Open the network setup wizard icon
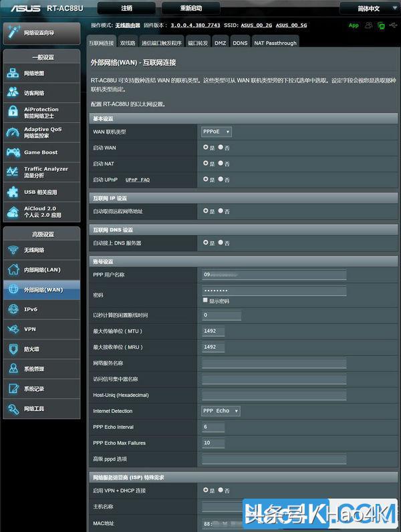Viewport: 401px width, 532px height. click(13, 33)
